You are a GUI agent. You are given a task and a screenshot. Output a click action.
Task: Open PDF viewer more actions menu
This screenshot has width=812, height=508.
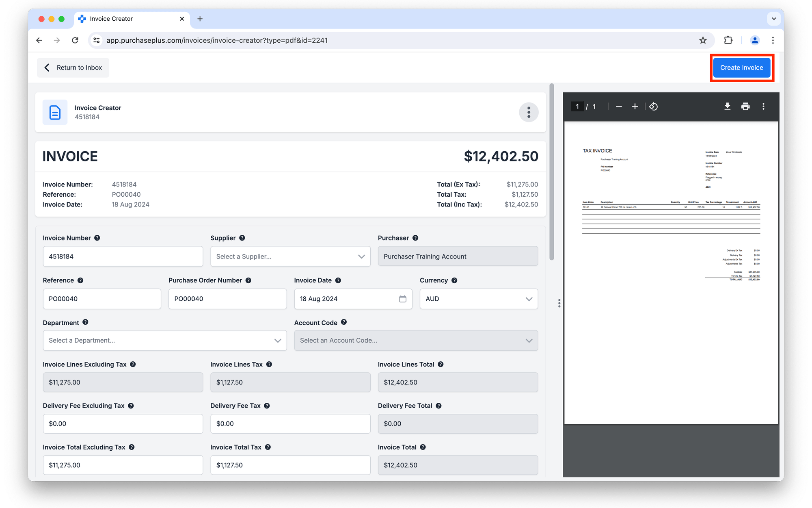pos(763,106)
